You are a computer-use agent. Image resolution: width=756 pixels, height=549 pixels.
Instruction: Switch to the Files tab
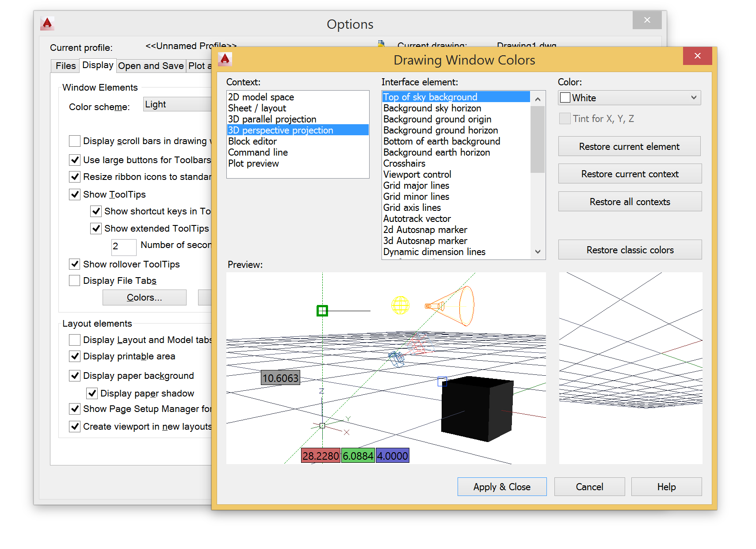coord(65,65)
